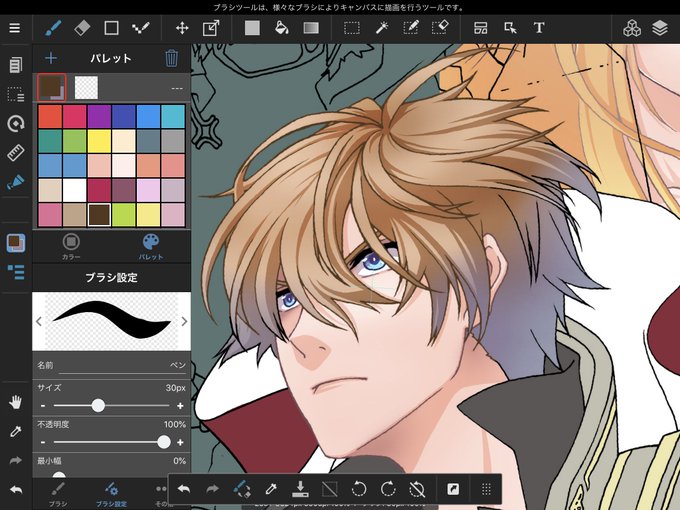Click the サイズ slider handle
The height and width of the screenshot is (510, 680).
tap(98, 405)
